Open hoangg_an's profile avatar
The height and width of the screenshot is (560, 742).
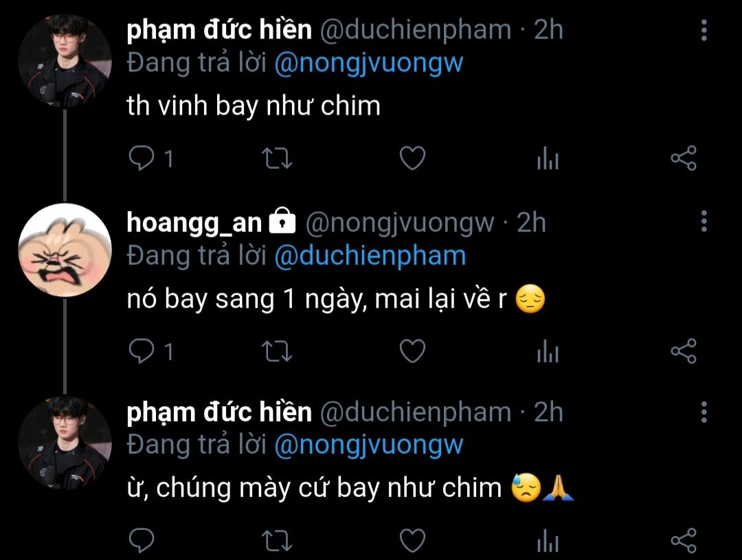click(x=65, y=250)
